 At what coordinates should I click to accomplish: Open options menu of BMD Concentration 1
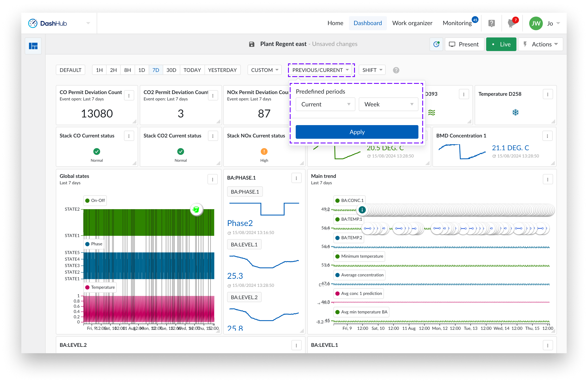[x=548, y=136]
